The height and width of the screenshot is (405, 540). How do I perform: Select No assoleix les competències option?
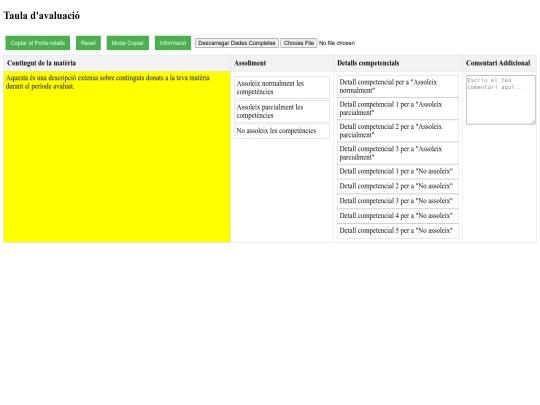pos(282,131)
